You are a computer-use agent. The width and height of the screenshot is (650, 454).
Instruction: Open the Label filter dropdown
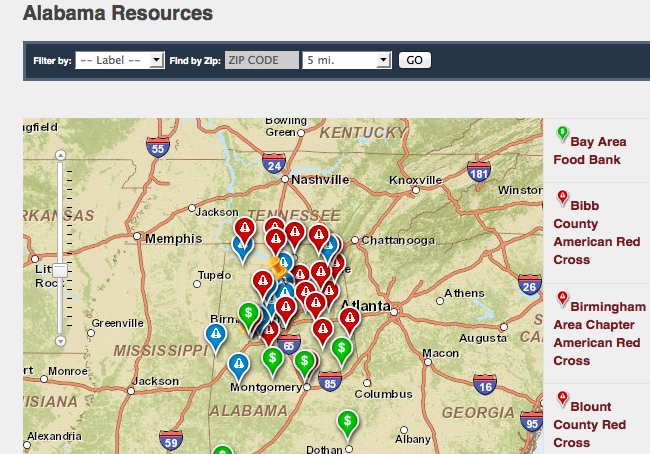pyautogui.click(x=119, y=61)
